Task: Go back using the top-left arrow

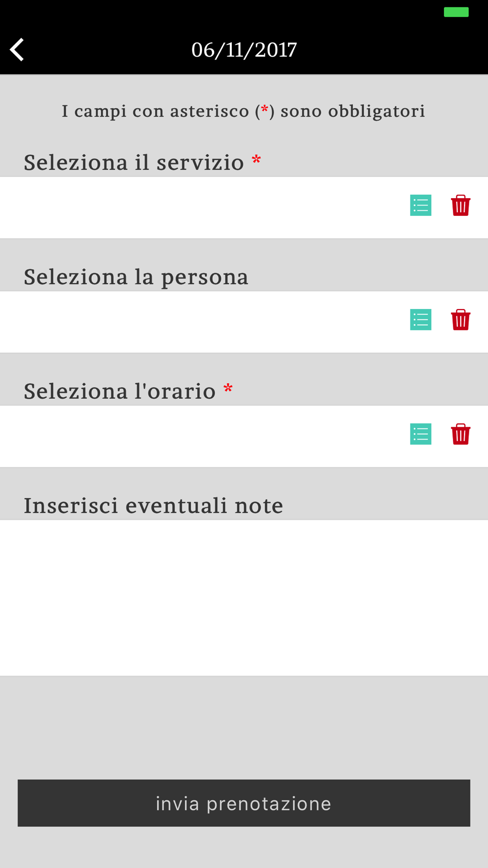Action: [x=17, y=50]
